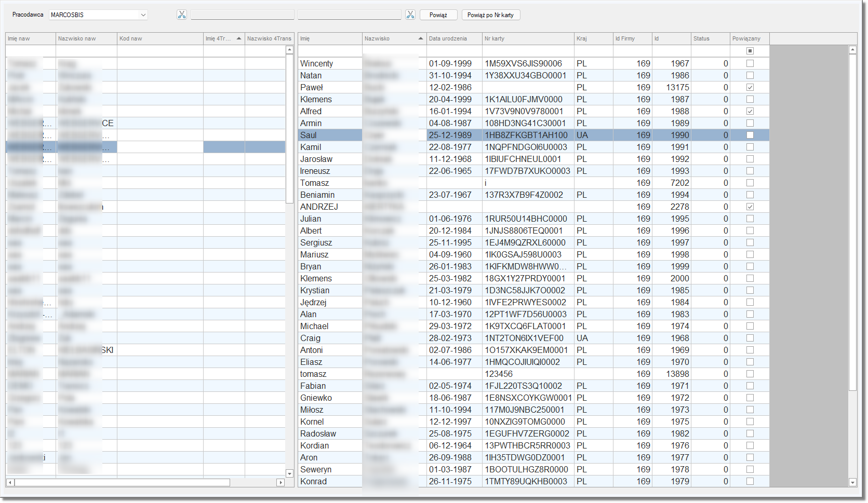Viewport: 868px width, 503px height.
Task: Check Powiązany box for Tomasz row
Action: (x=750, y=183)
